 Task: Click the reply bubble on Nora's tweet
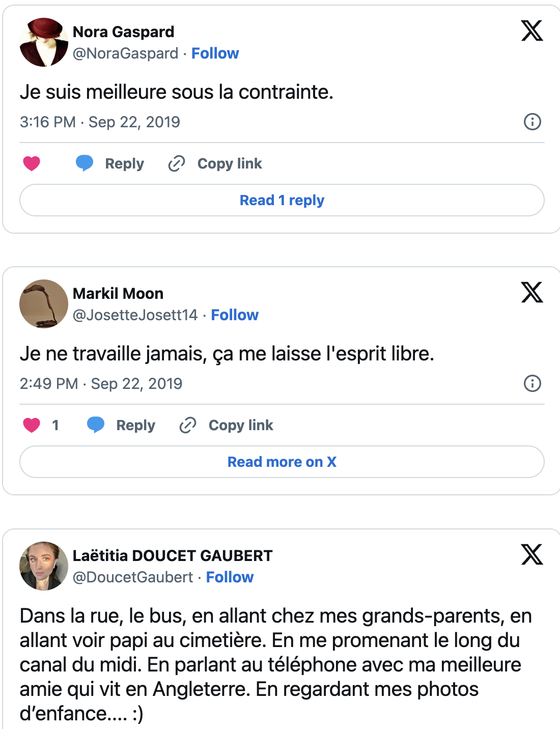pyautogui.click(x=85, y=163)
